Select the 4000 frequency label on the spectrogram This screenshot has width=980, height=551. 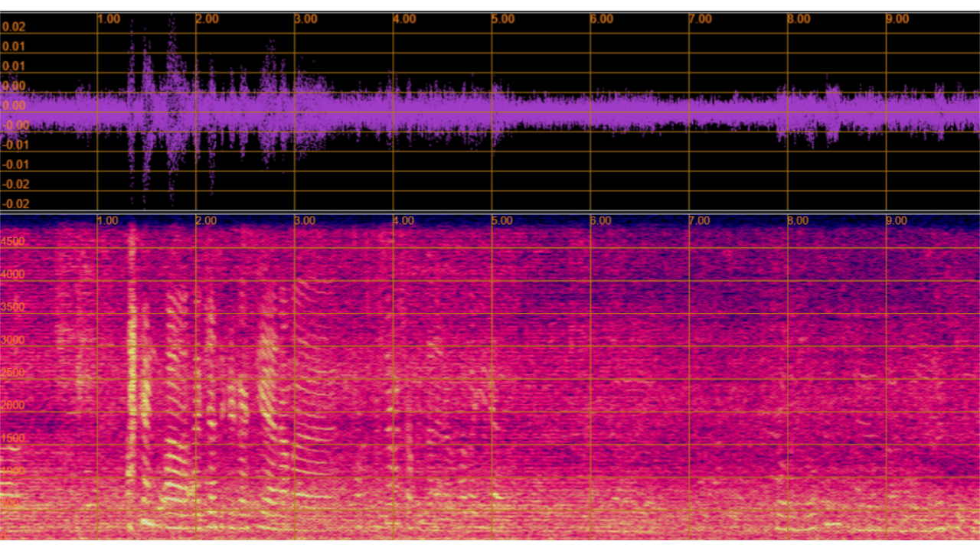[13, 275]
